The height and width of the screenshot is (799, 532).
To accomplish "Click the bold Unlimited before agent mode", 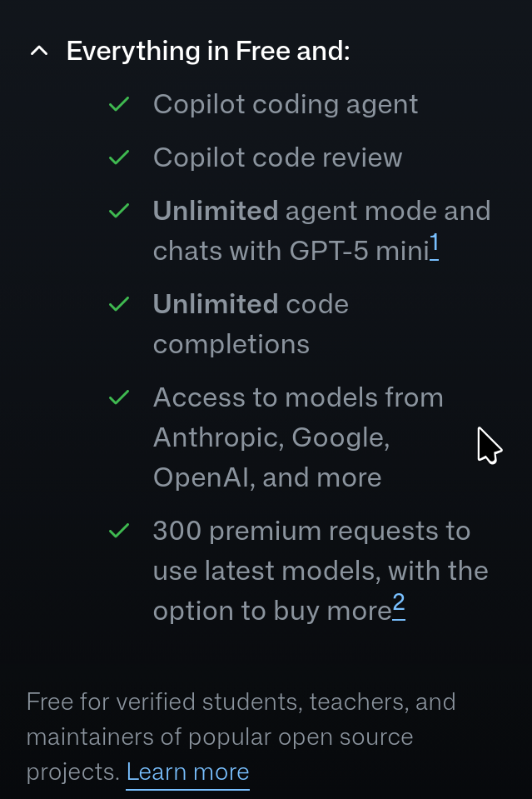I will click(x=216, y=211).
